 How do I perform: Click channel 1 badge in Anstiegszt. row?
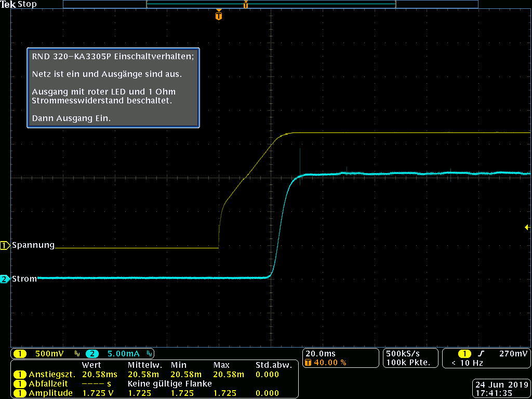20,375
